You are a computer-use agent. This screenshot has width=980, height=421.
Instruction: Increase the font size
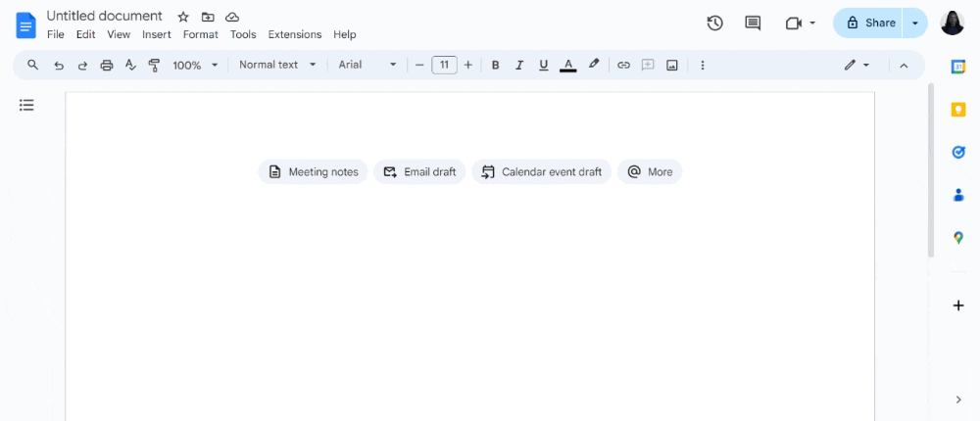tap(468, 65)
